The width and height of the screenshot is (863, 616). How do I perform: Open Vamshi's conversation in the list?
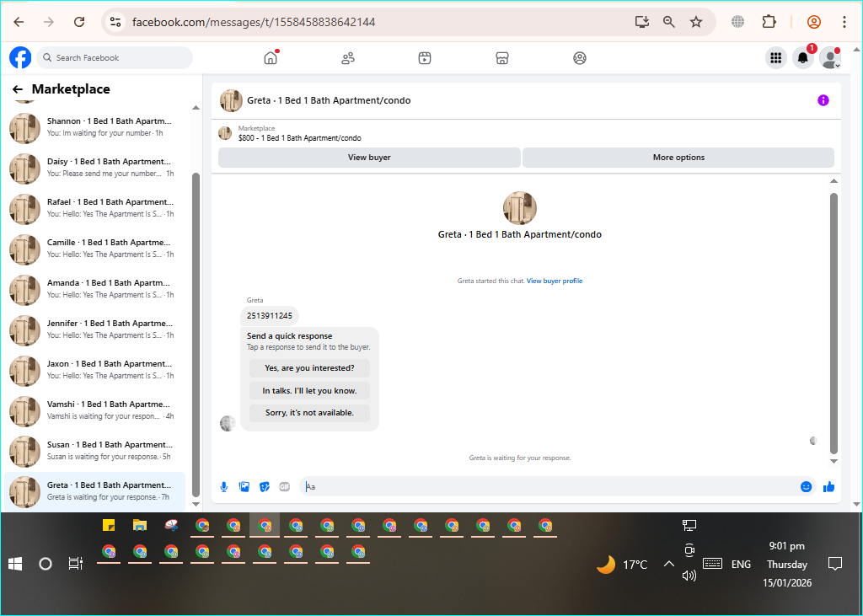pyautogui.click(x=94, y=410)
